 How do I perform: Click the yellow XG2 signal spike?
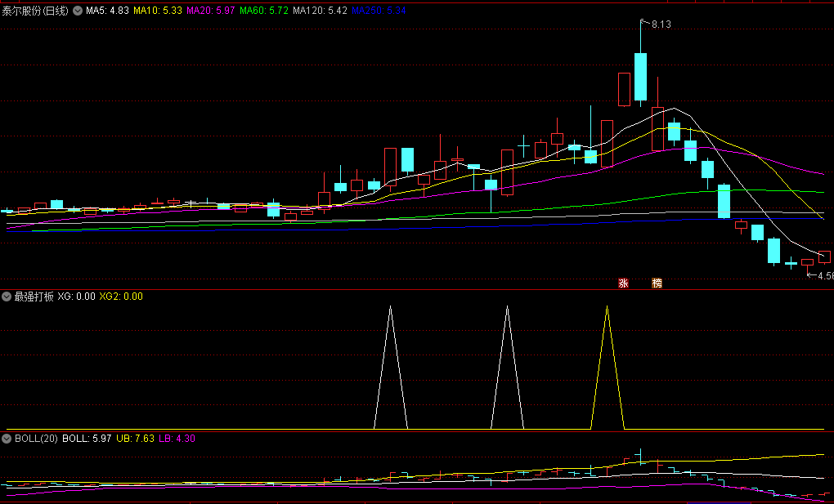point(608,367)
